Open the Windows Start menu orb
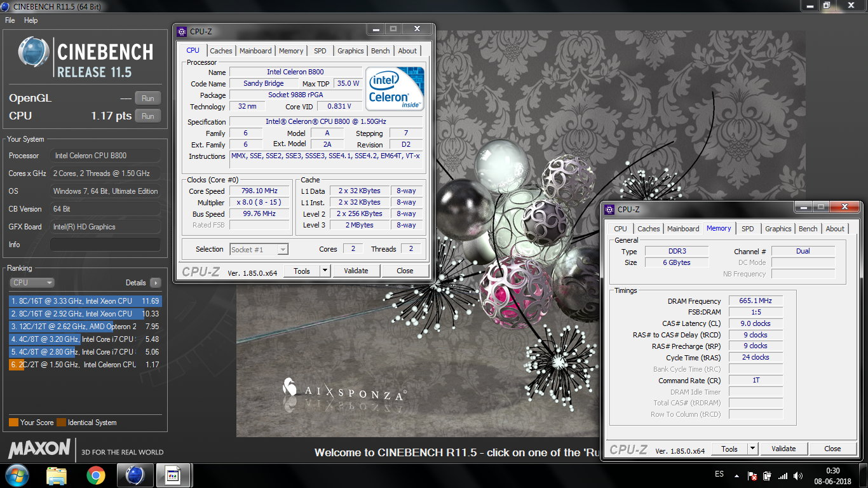This screenshot has height=488, width=868. [x=17, y=475]
